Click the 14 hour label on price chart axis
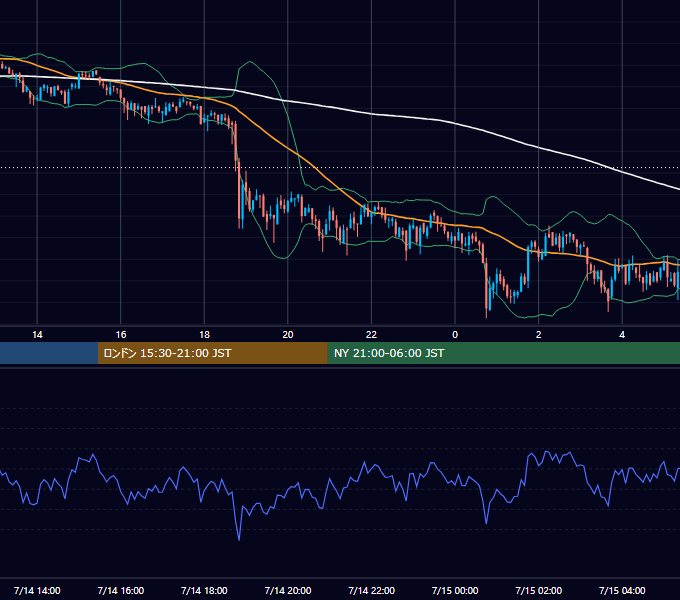680x600 pixels. pos(37,335)
